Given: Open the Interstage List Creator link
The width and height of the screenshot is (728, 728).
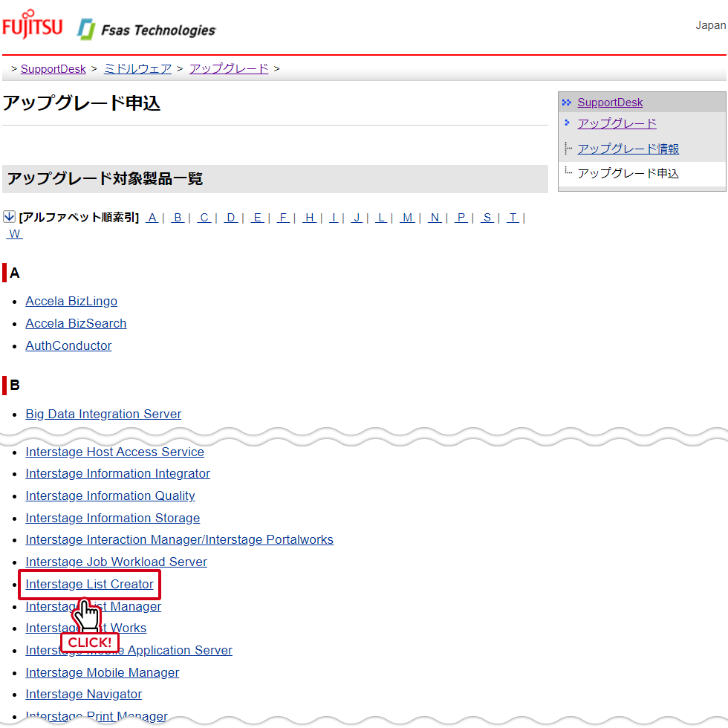Looking at the screenshot, I should (90, 585).
